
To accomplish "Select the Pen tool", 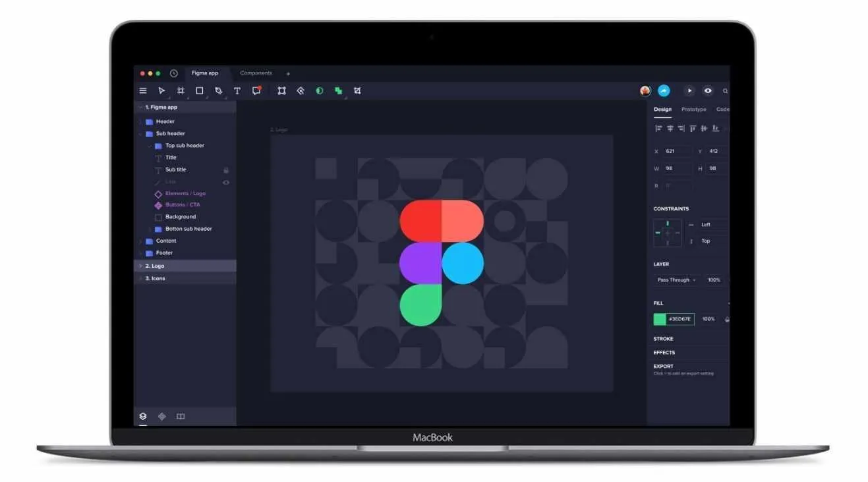I will pyautogui.click(x=219, y=91).
